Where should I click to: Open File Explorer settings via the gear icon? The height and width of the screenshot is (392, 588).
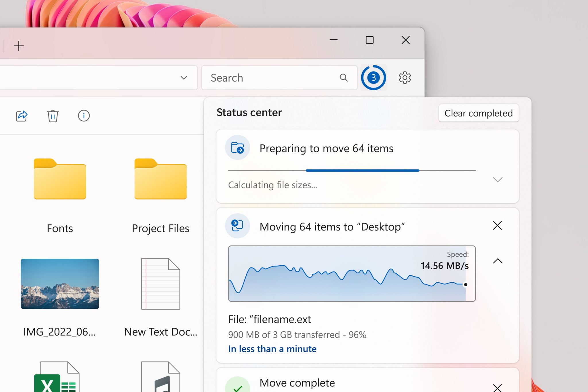pyautogui.click(x=405, y=77)
